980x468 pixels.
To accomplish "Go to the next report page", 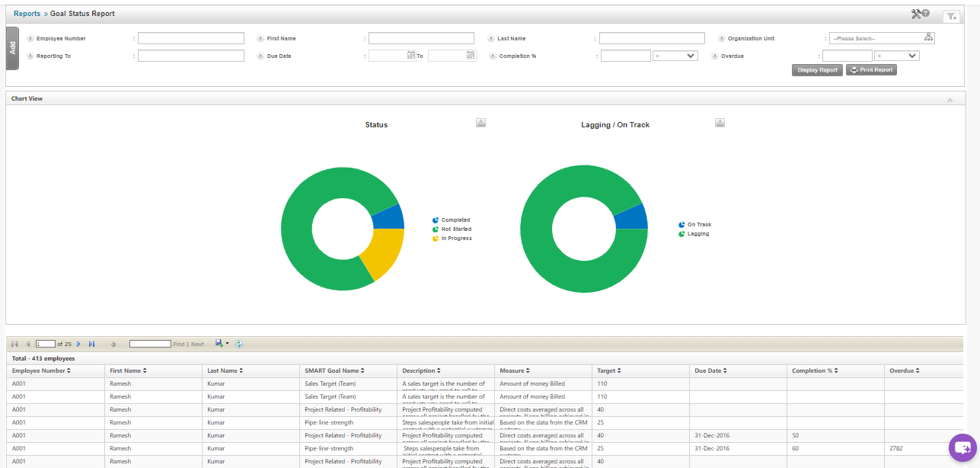I will pyautogui.click(x=78, y=345).
